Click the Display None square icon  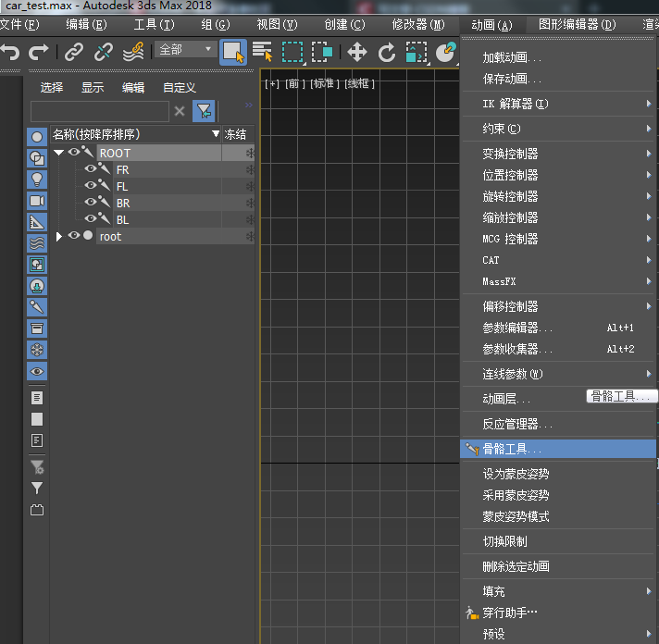click(37, 419)
